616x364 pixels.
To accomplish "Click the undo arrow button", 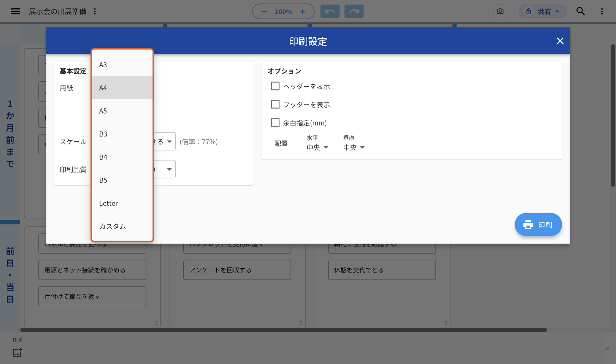I will [x=330, y=11].
